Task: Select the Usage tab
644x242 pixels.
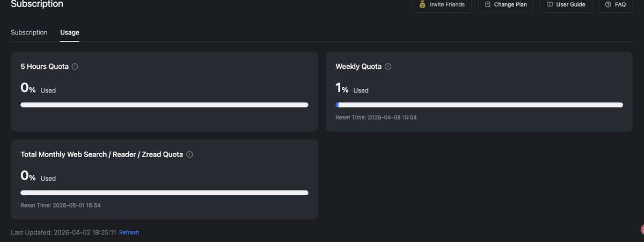Action: tap(70, 32)
